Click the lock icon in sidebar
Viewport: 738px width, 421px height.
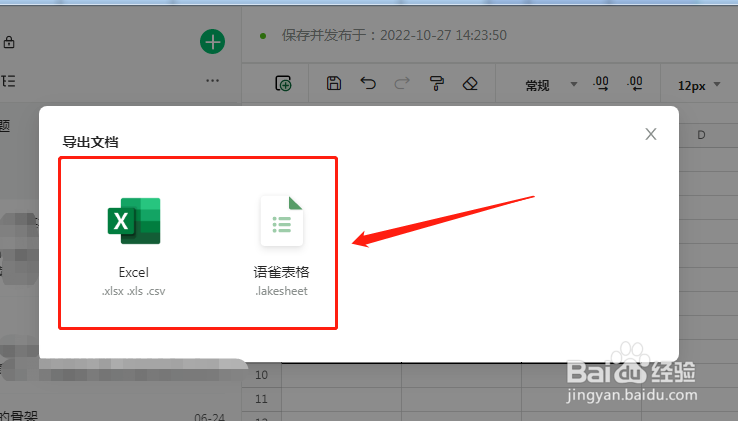point(9,42)
